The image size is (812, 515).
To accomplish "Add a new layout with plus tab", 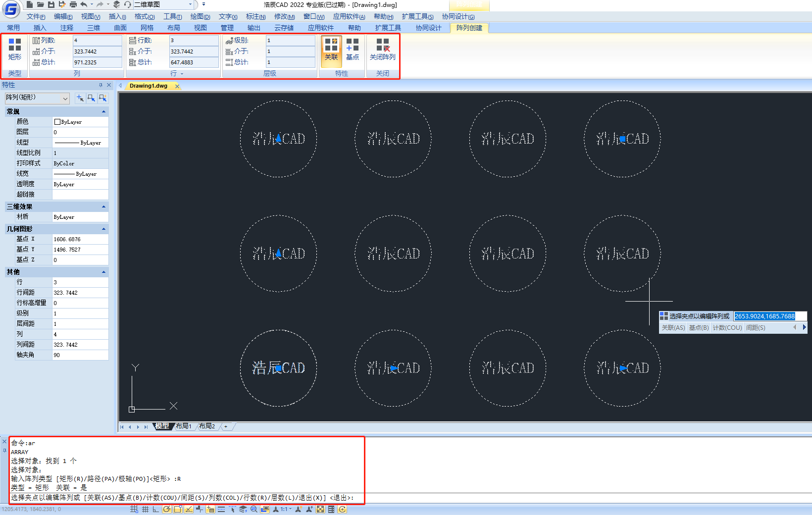I will coord(226,426).
